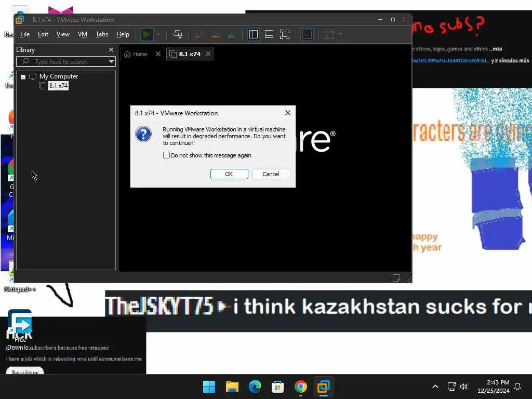
Task: Click the green Power On play button
Action: [147, 34]
